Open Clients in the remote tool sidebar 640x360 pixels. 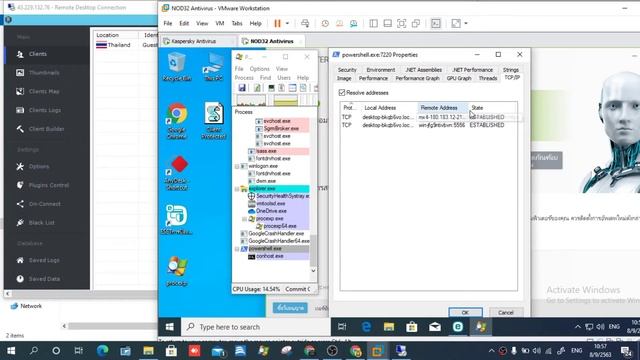pyautogui.click(x=38, y=54)
